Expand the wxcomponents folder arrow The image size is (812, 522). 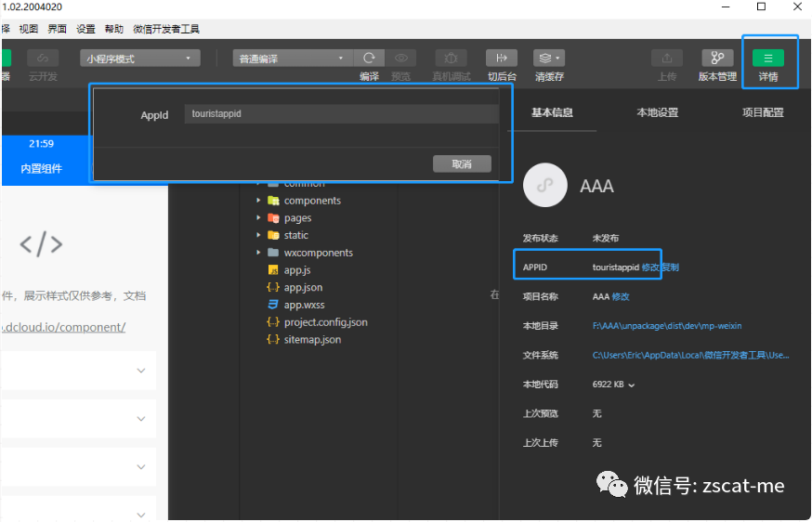pos(258,253)
